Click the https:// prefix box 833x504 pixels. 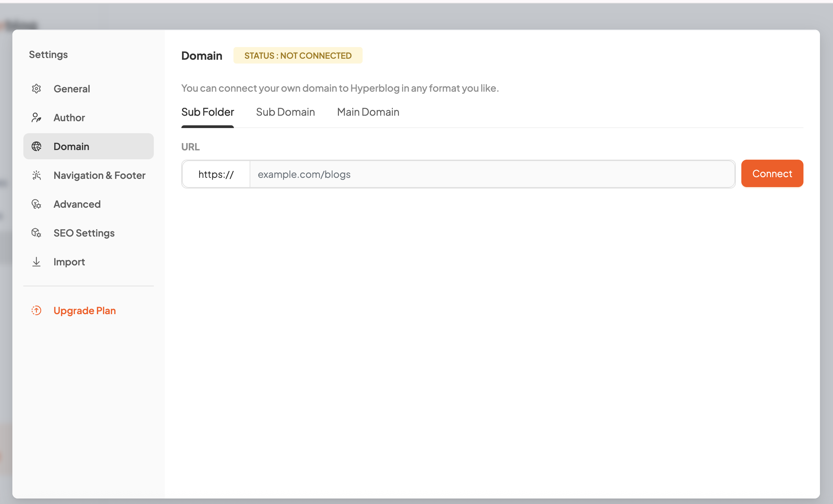216,174
